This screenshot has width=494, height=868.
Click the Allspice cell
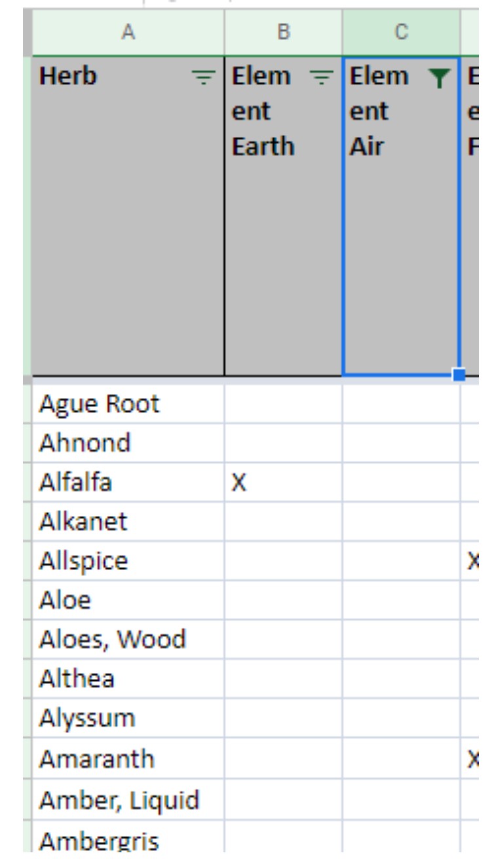pos(128,561)
